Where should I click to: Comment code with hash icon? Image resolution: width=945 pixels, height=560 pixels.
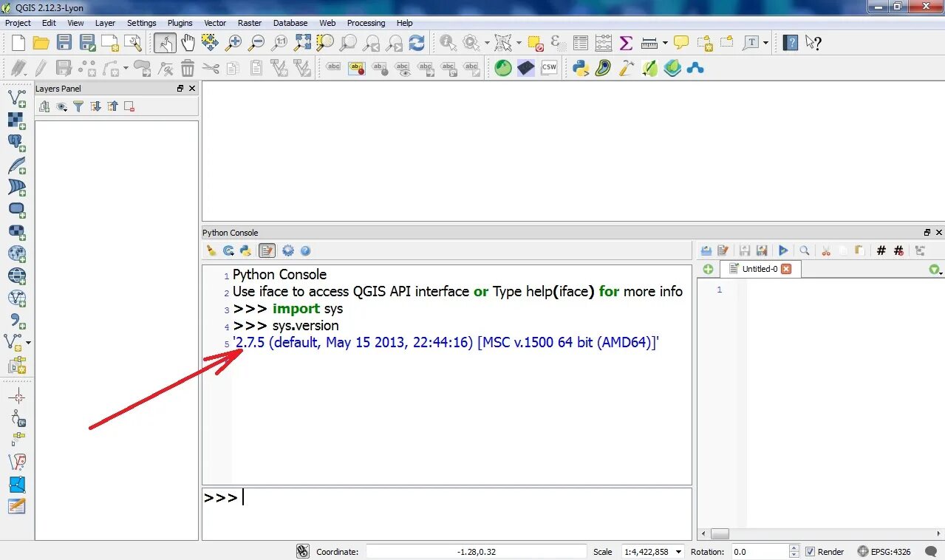click(x=881, y=250)
